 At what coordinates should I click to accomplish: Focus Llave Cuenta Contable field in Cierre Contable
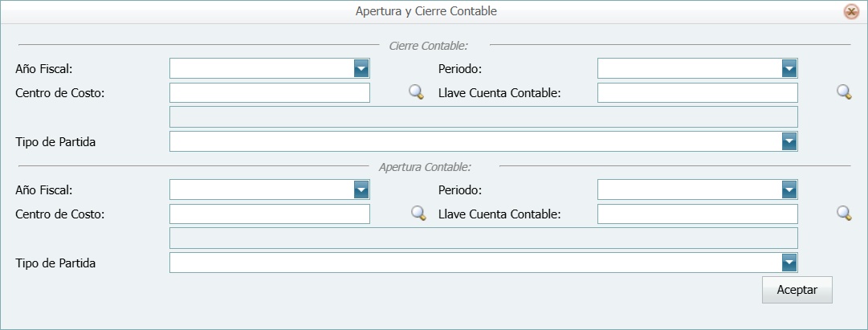click(x=697, y=93)
